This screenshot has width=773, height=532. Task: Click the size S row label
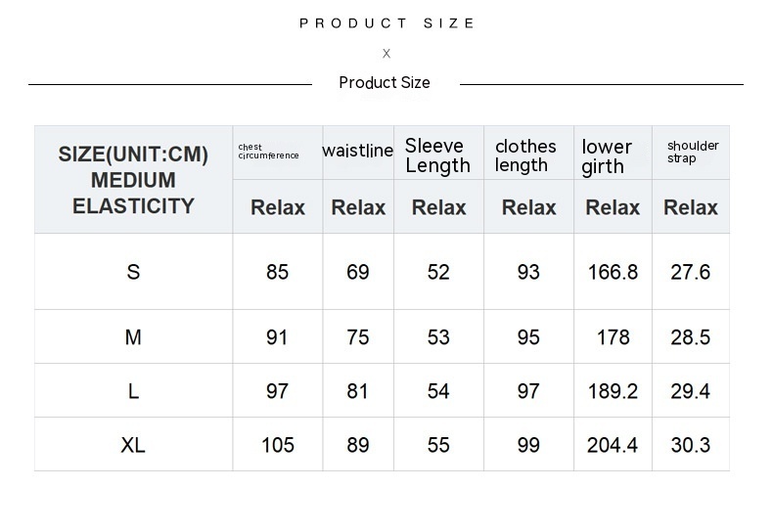[x=133, y=272]
